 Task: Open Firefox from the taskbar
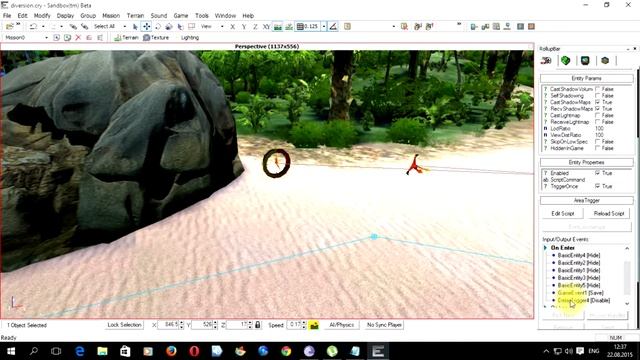pyautogui.click(x=171, y=351)
